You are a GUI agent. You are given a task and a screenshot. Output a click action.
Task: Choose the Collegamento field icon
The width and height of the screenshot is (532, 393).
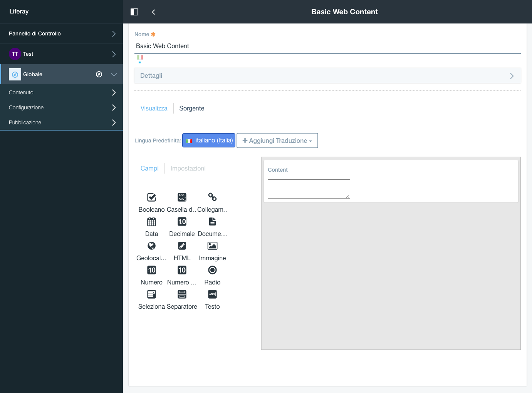click(212, 197)
